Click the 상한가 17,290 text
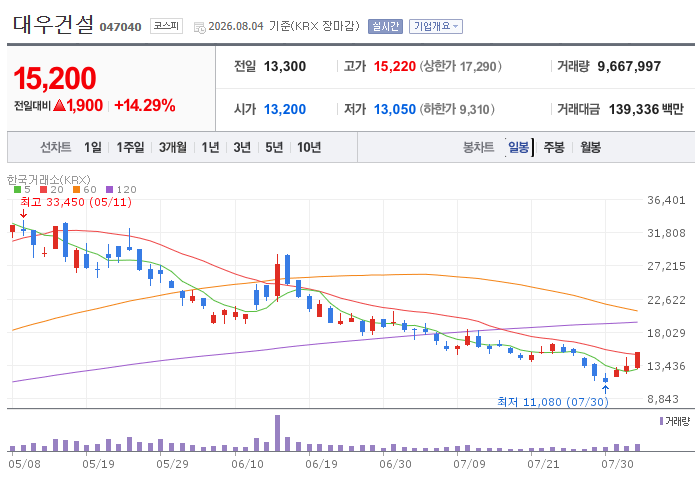Image resolution: width=695 pixels, height=478 pixels. pyautogui.click(x=461, y=67)
